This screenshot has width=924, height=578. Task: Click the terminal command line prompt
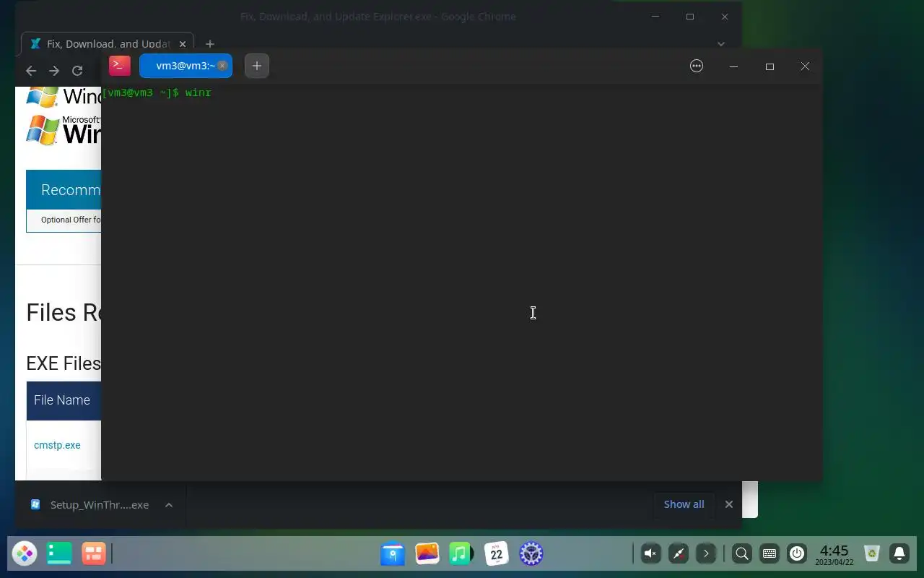tap(157, 93)
